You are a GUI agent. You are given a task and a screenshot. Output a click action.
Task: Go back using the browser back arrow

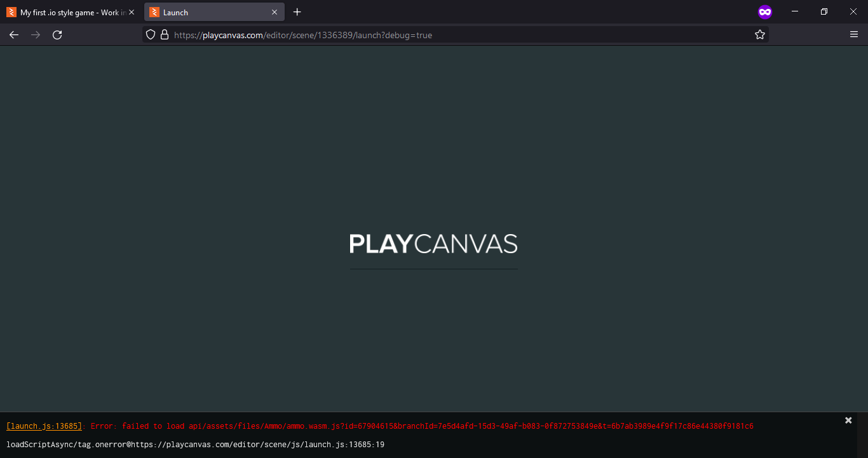(14, 35)
